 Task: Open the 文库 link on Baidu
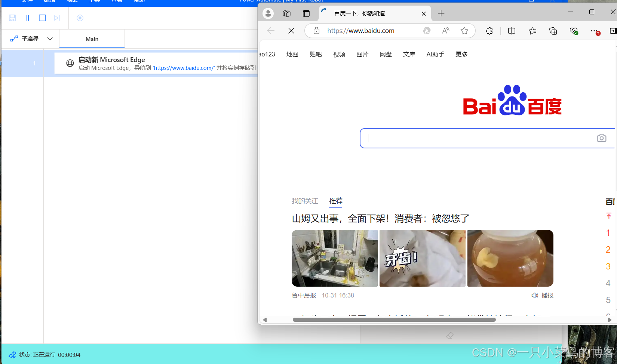(409, 55)
